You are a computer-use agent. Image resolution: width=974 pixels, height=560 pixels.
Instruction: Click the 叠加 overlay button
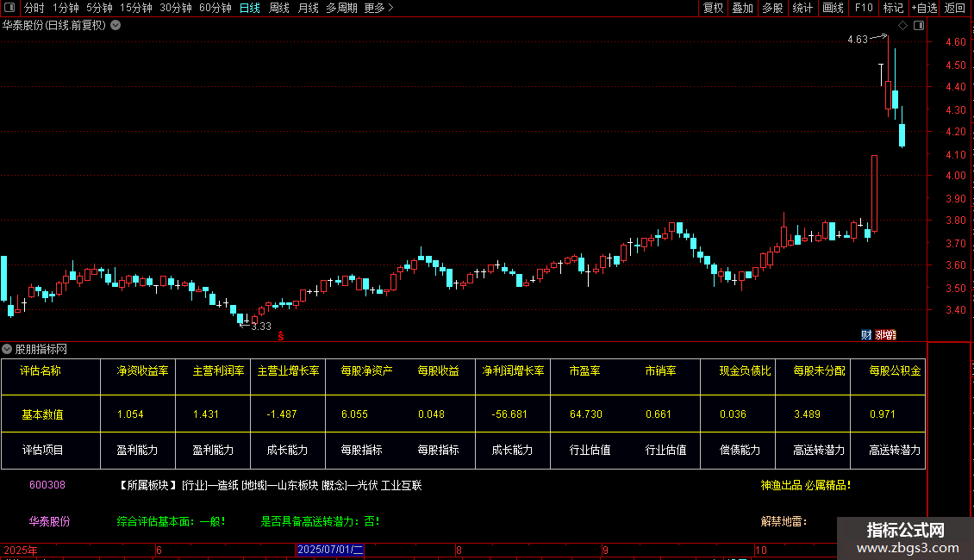pyautogui.click(x=742, y=8)
